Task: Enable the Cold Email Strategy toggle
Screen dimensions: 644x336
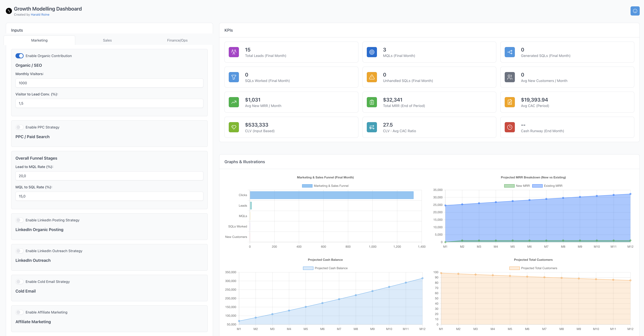Action: [x=20, y=282]
